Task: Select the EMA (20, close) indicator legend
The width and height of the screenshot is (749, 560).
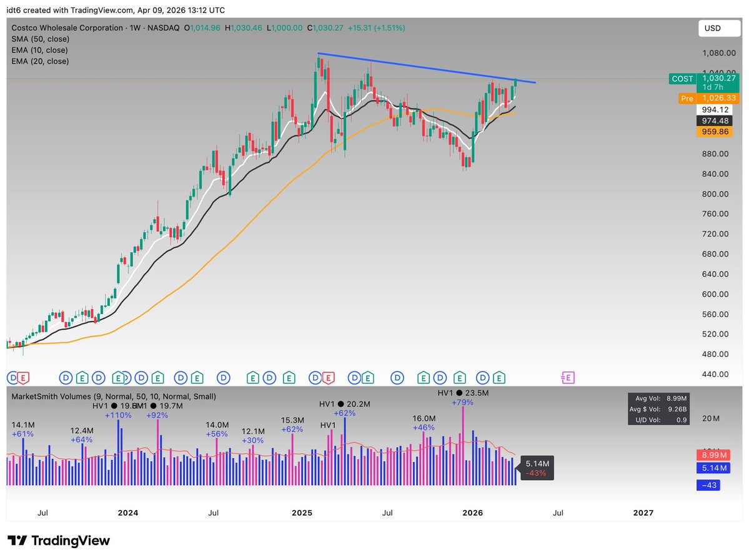Action: tap(40, 61)
